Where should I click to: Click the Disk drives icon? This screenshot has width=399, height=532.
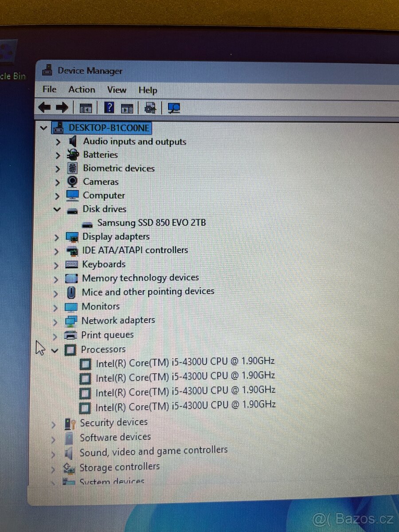(72, 209)
